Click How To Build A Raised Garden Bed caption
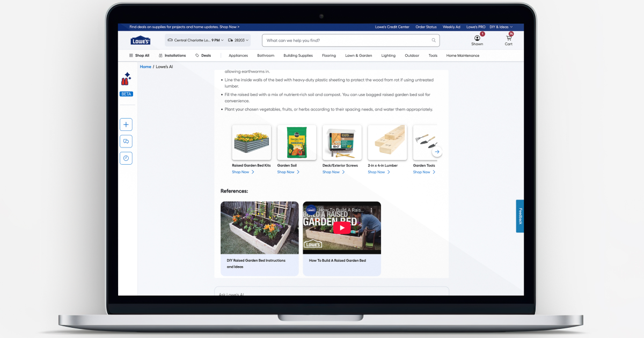The image size is (644, 338). 338,260
